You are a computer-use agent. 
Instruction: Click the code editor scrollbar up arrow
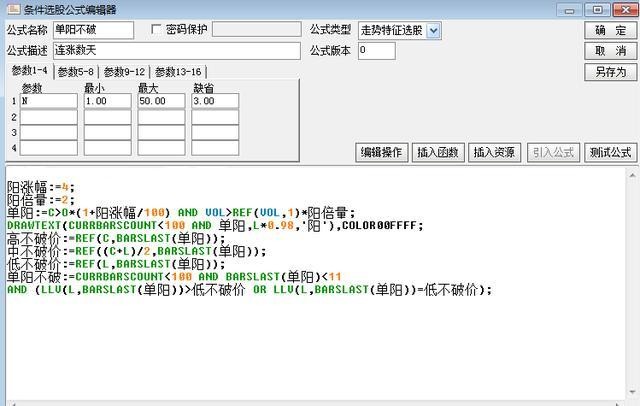coord(632,175)
